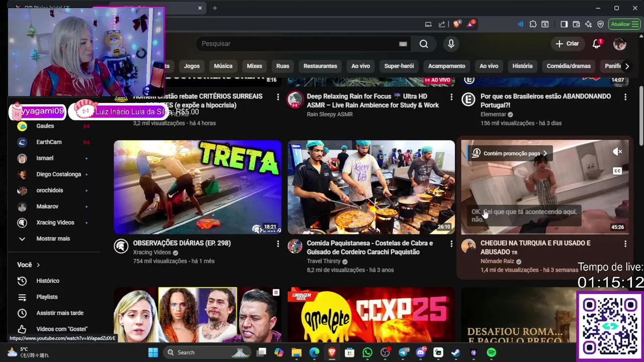Start voice search with the microphone icon

[451, 44]
